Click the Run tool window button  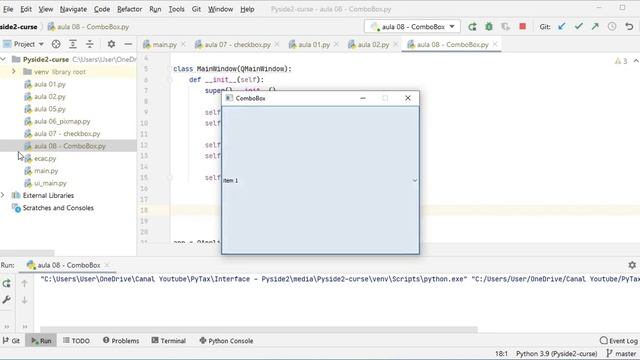click(41, 340)
